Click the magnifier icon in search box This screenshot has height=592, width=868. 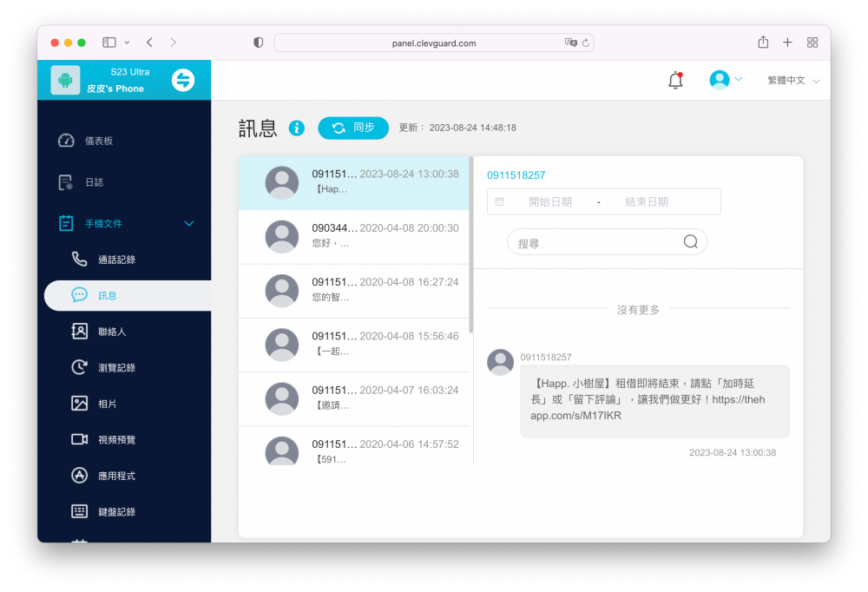[691, 242]
